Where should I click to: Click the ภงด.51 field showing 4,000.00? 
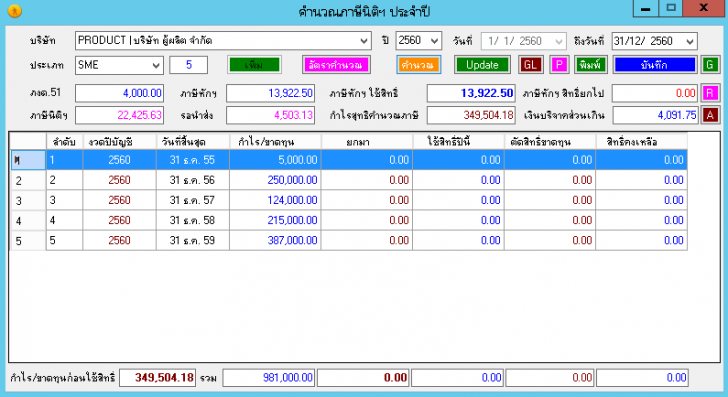pos(119,93)
